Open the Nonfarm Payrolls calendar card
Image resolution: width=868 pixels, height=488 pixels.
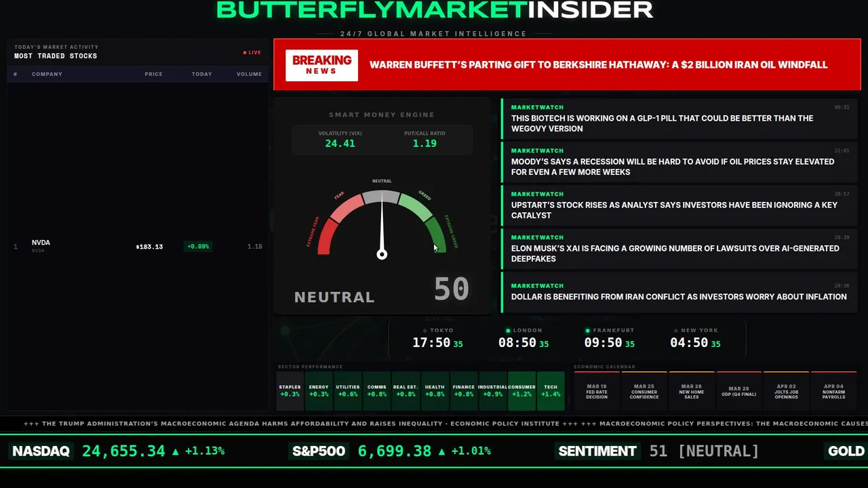834,391
